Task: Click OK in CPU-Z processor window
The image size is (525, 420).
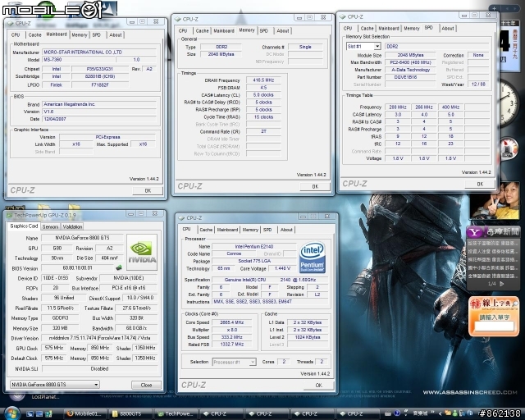Action: 319,386
